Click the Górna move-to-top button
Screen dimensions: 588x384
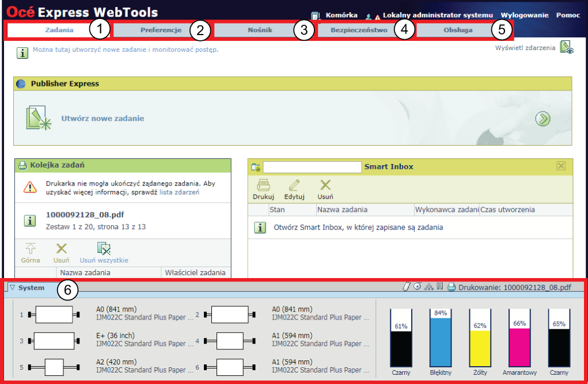click(31, 253)
